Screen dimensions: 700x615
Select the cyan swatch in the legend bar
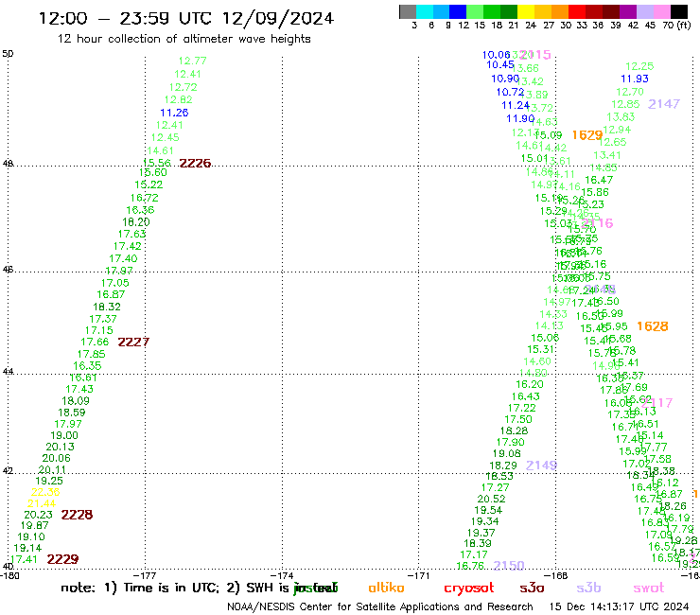click(425, 11)
